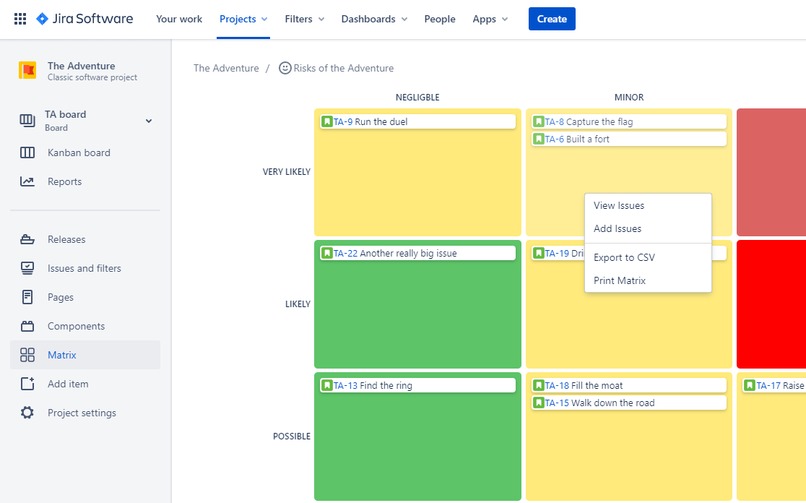The height and width of the screenshot is (503, 806).
Task: Click the Add item label
Action: [x=68, y=384]
